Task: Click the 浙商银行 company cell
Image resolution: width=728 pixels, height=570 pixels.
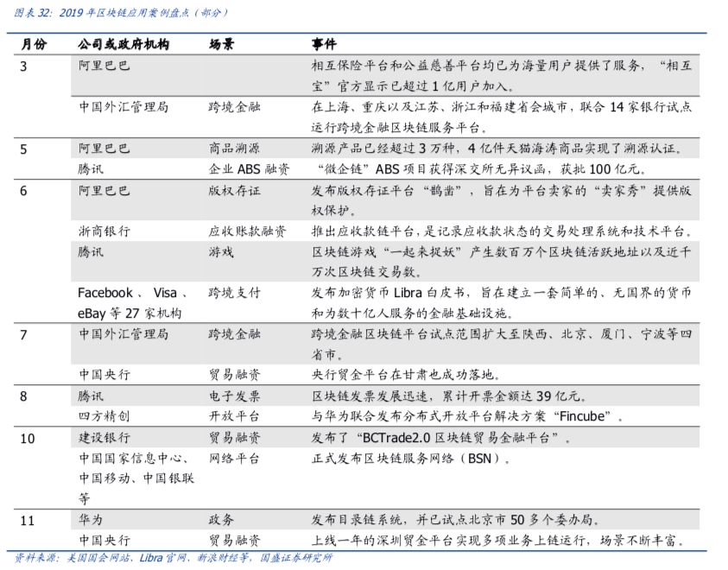Action: (x=104, y=231)
